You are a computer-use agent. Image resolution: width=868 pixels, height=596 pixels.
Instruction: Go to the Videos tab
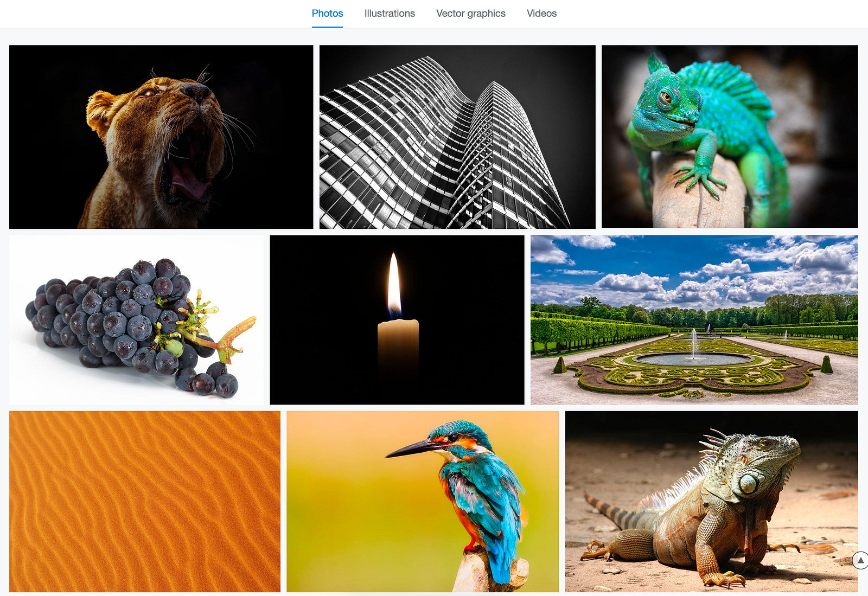(x=541, y=14)
